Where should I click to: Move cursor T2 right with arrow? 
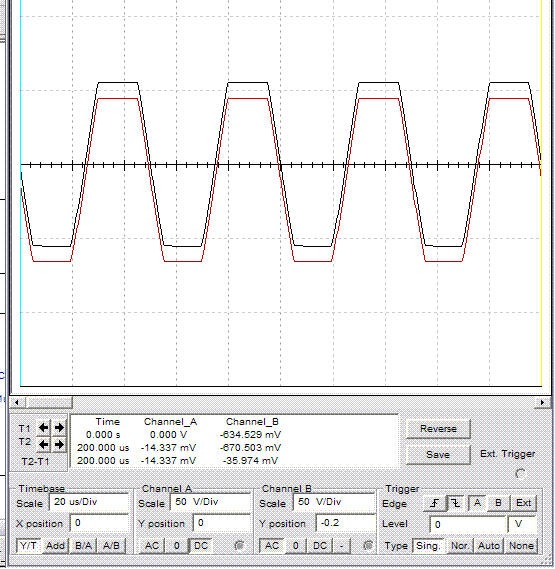click(x=59, y=444)
